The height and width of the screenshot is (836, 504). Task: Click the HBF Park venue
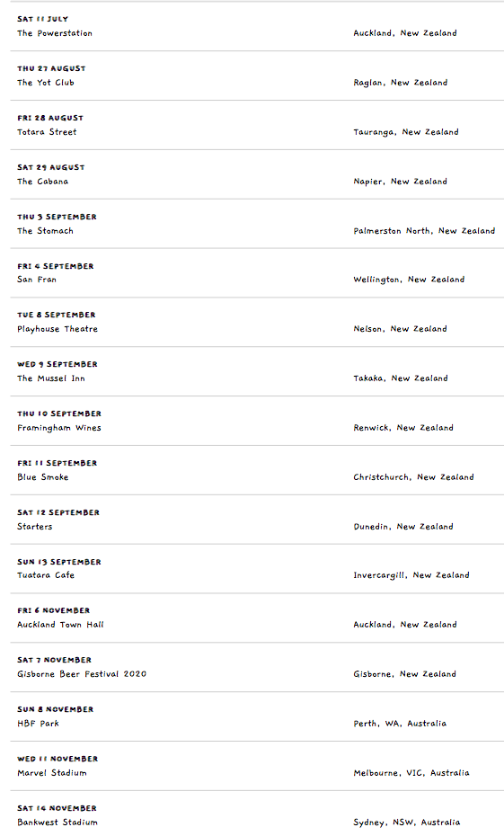pos(38,724)
